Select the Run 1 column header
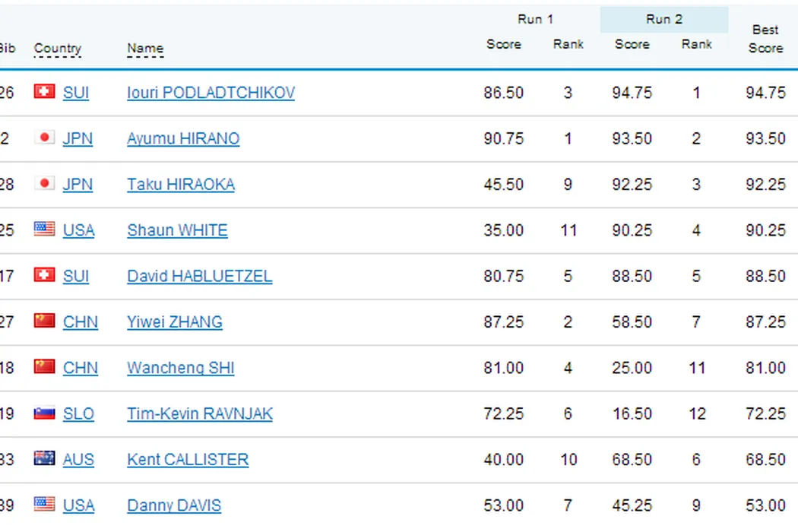 click(535, 20)
